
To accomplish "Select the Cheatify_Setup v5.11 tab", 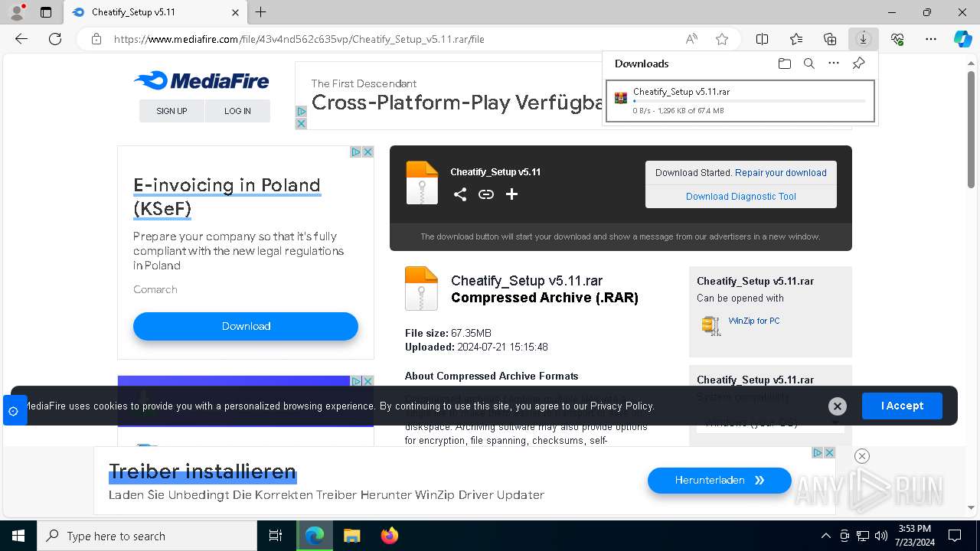I will pyautogui.click(x=155, y=12).
